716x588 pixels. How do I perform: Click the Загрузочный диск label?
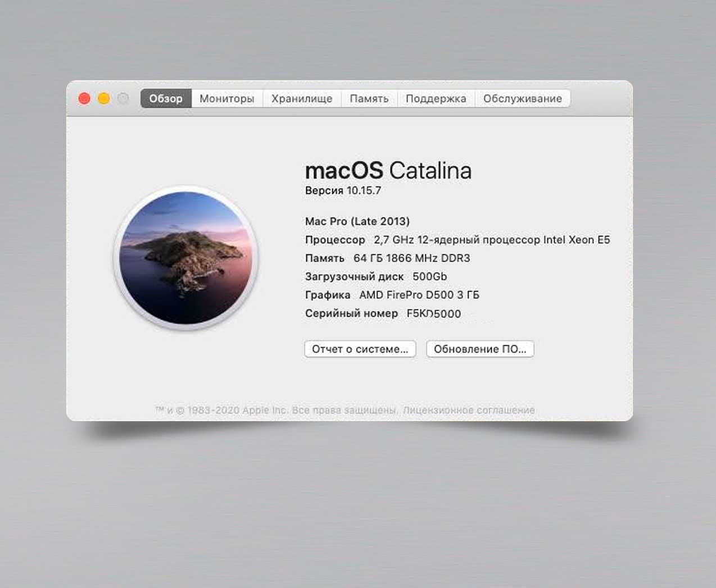click(354, 276)
